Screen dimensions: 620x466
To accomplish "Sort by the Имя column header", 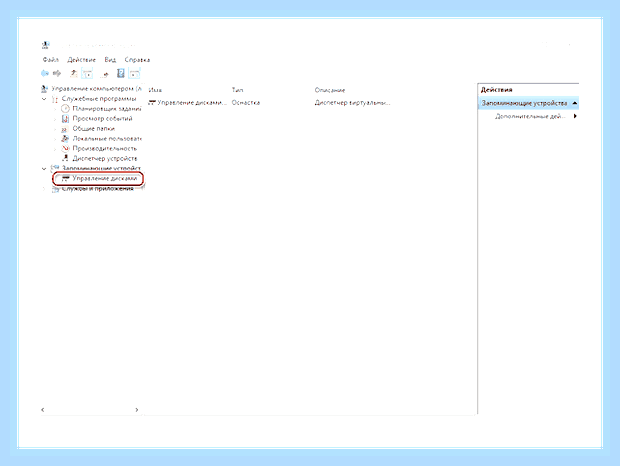I will point(155,90).
